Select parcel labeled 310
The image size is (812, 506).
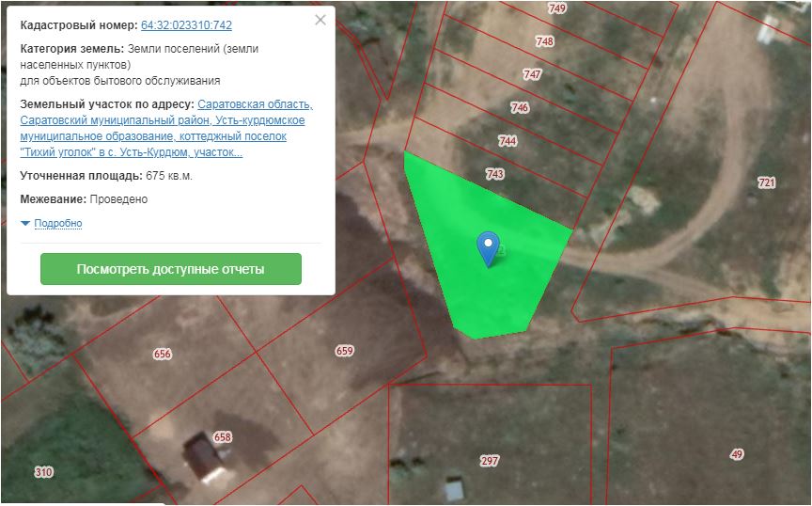pos(43,472)
